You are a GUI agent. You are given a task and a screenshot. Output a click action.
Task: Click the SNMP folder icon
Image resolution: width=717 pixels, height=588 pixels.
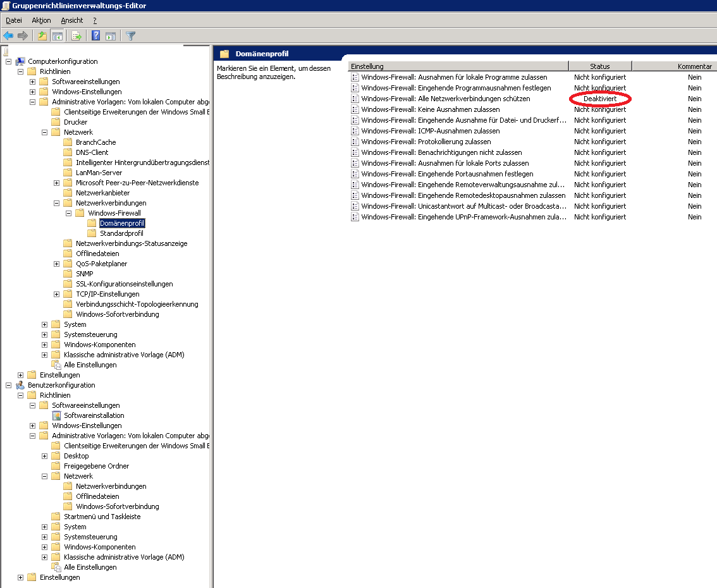tap(68, 274)
